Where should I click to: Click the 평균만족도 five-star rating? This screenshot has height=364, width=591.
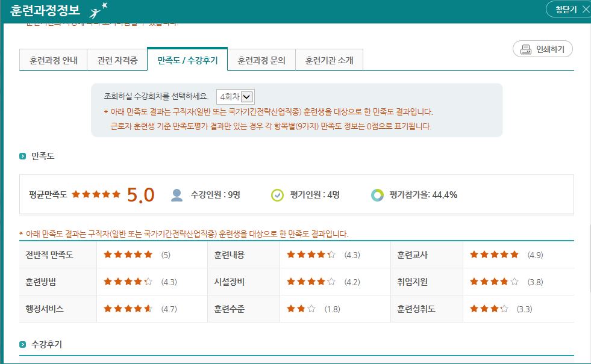click(96, 194)
